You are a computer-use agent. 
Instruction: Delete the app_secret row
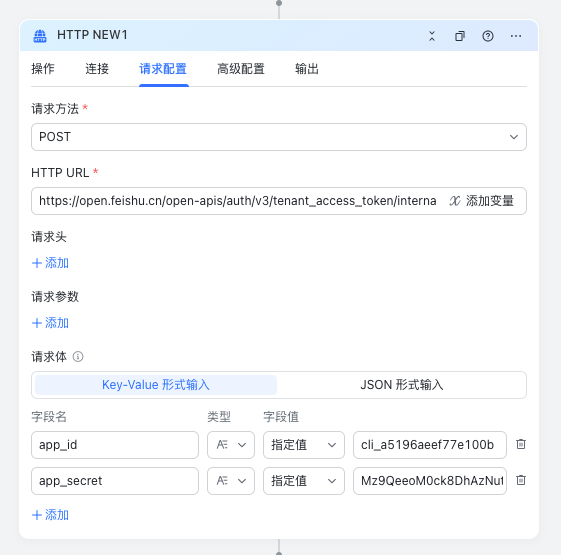click(x=521, y=480)
